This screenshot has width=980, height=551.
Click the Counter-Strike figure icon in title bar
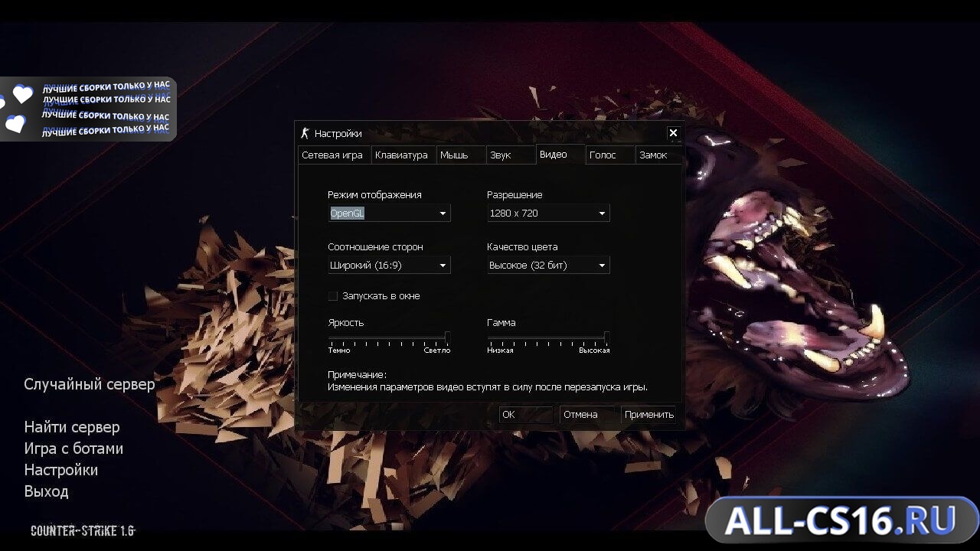(x=305, y=133)
